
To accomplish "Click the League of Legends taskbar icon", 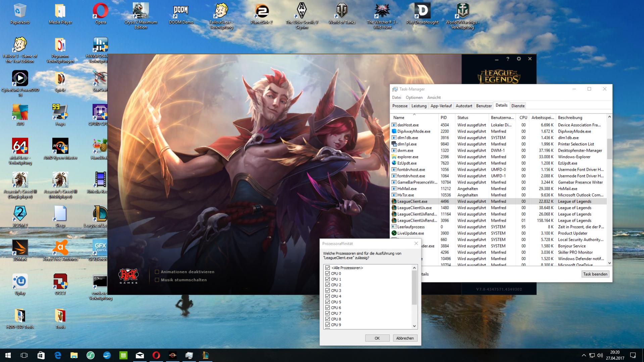I will pyautogui.click(x=206, y=355).
